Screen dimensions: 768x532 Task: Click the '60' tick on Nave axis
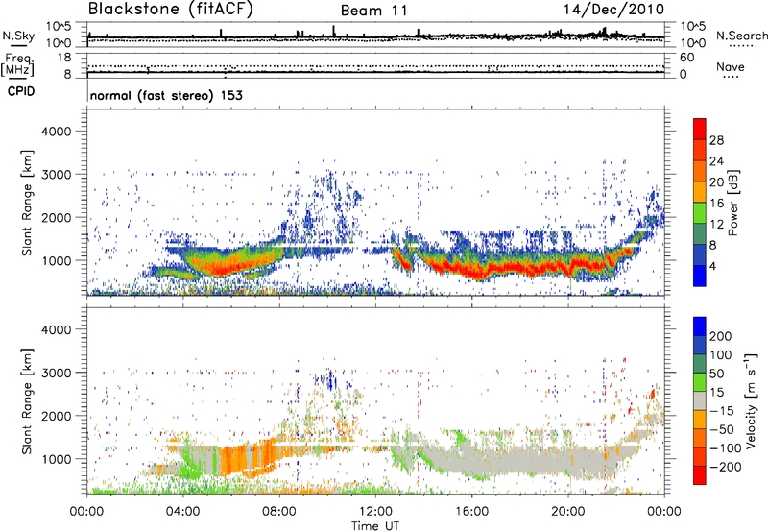coord(686,58)
